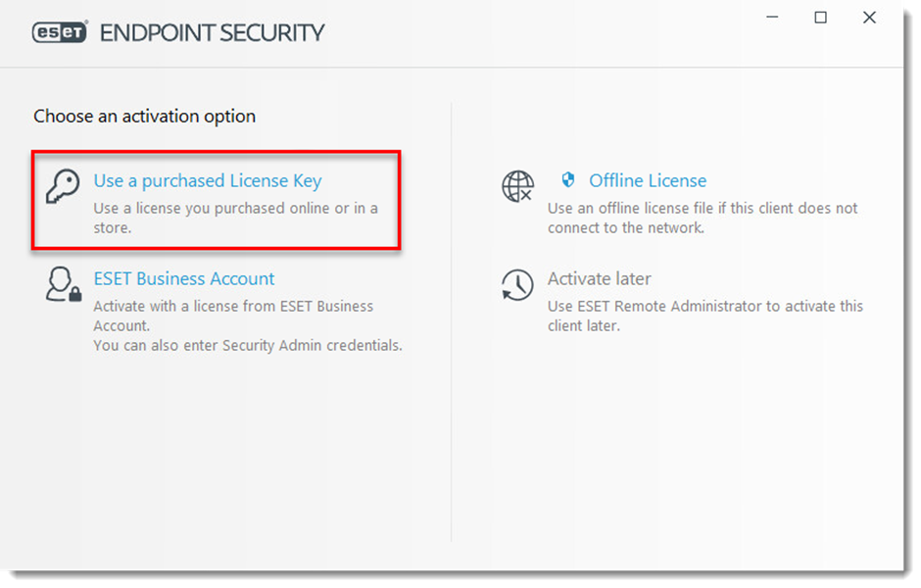The image size is (921, 588).
Task: Click the 'purchased online or in a store' description
Action: point(235,218)
